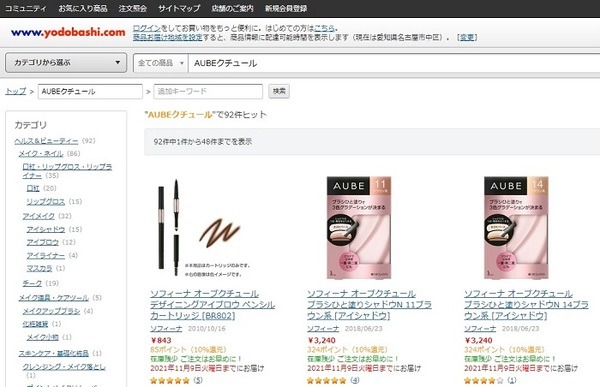Click 92件中1件から48件までを表示 text
The image size is (600, 387).
click(x=202, y=142)
